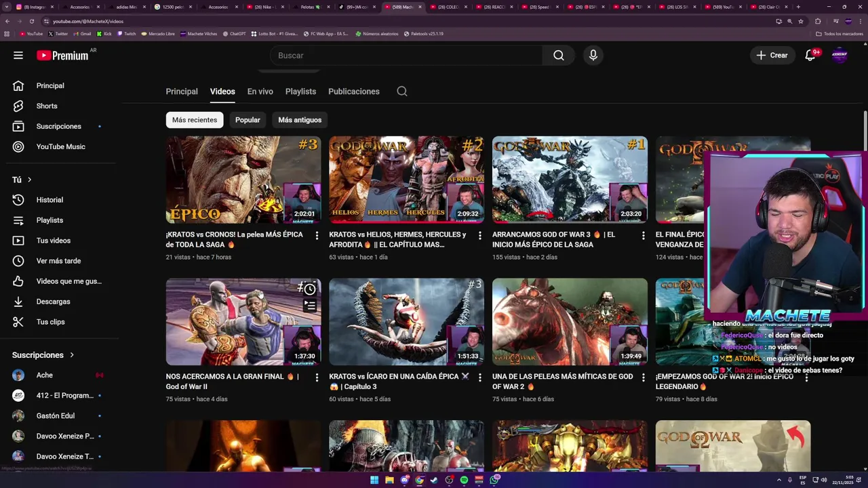This screenshot has height=488, width=868.
Task: Open the channel Playlists tab
Action: (300, 91)
